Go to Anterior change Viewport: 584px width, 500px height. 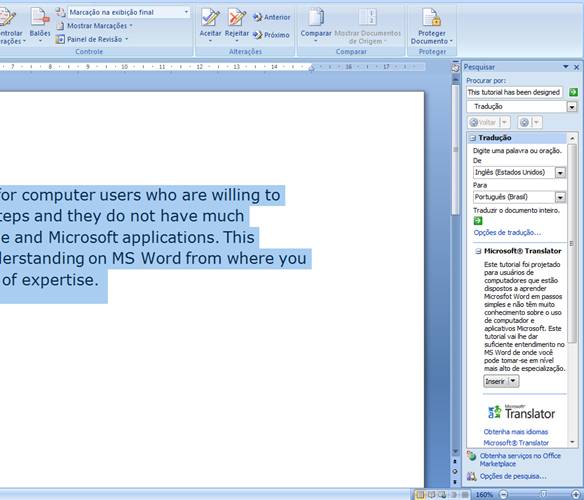pyautogui.click(x=272, y=17)
